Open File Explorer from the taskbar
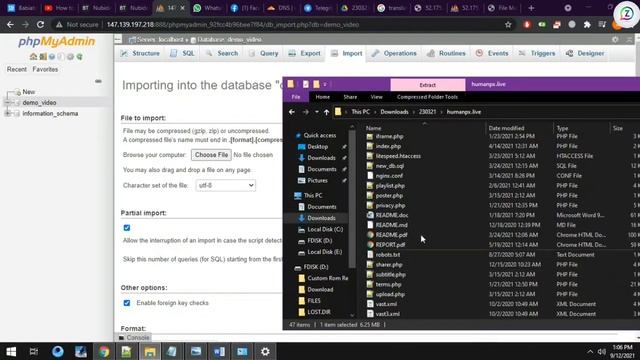The image size is (640, 360). coord(150,351)
